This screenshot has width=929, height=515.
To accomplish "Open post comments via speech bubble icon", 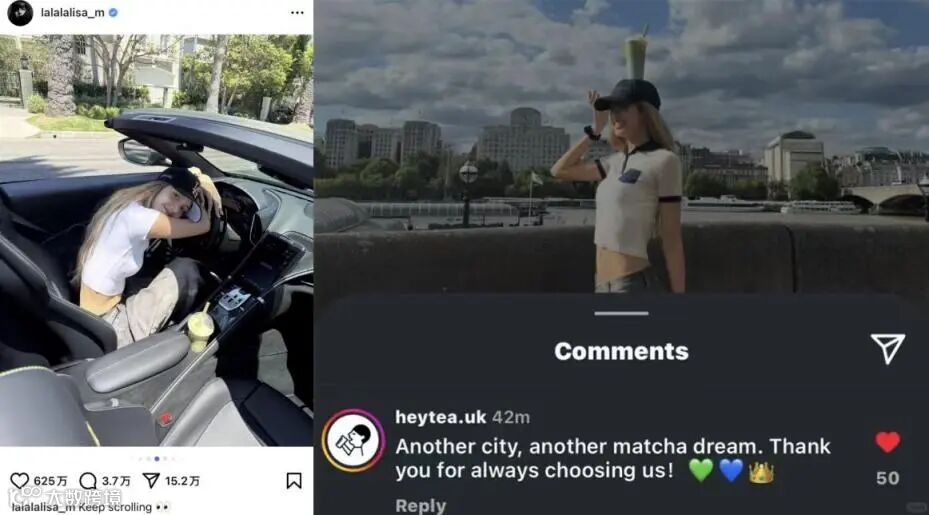I will click(x=88, y=481).
